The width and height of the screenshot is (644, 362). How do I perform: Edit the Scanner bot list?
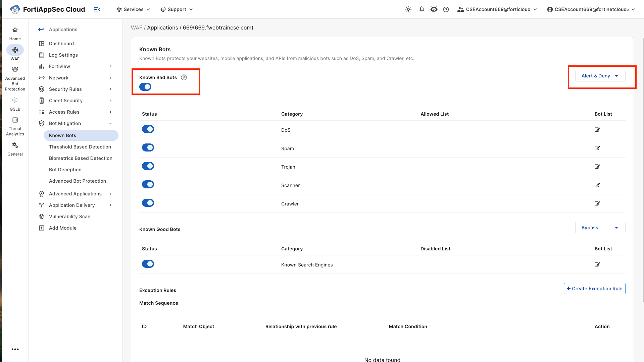click(597, 185)
